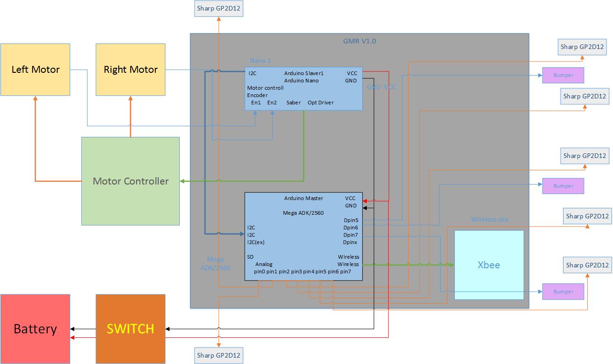Toggle the SWITCH orange block

(130, 328)
